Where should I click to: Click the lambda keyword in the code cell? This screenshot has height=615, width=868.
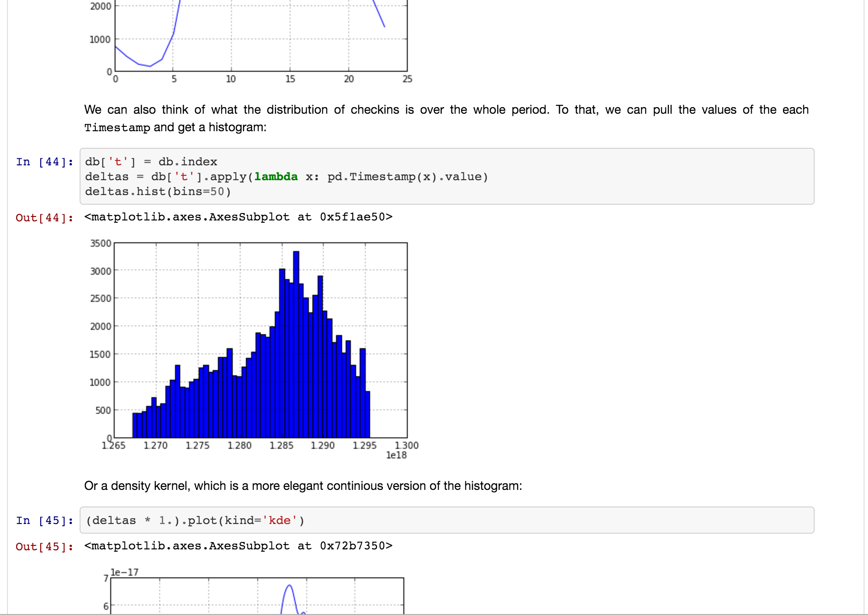[276, 177]
